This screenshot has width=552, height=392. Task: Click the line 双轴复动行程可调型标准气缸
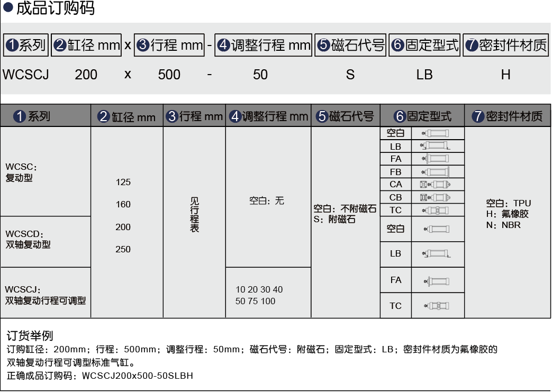(x=71, y=362)
